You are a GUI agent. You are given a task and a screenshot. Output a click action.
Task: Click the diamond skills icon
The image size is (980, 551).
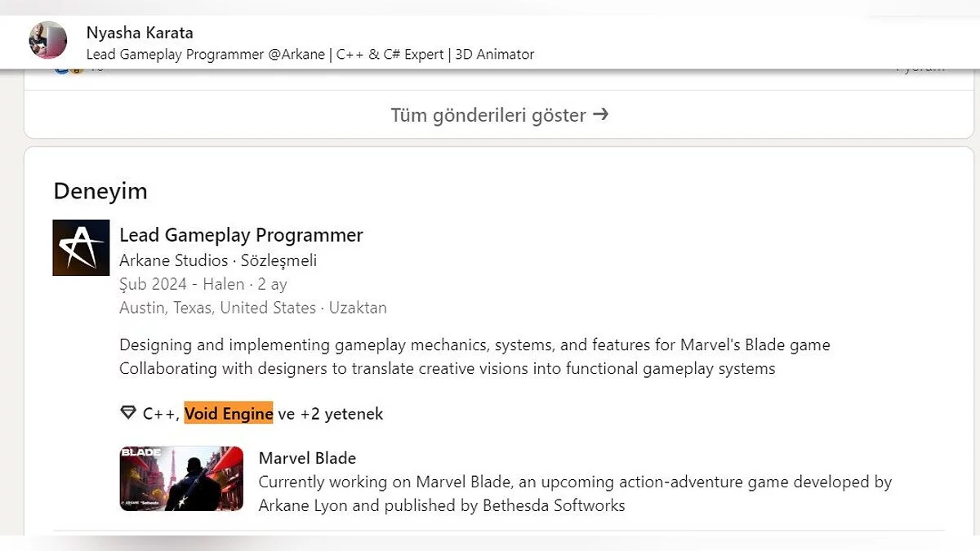click(x=128, y=413)
